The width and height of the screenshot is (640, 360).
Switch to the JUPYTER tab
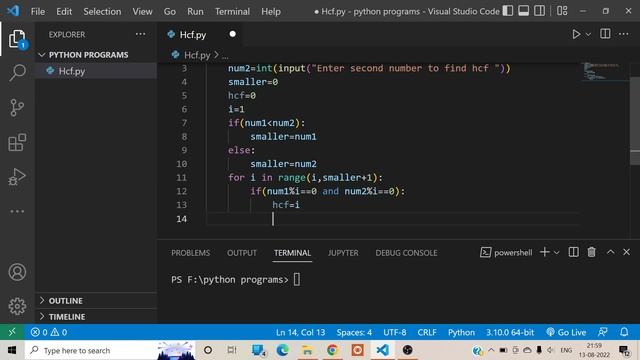click(x=343, y=253)
